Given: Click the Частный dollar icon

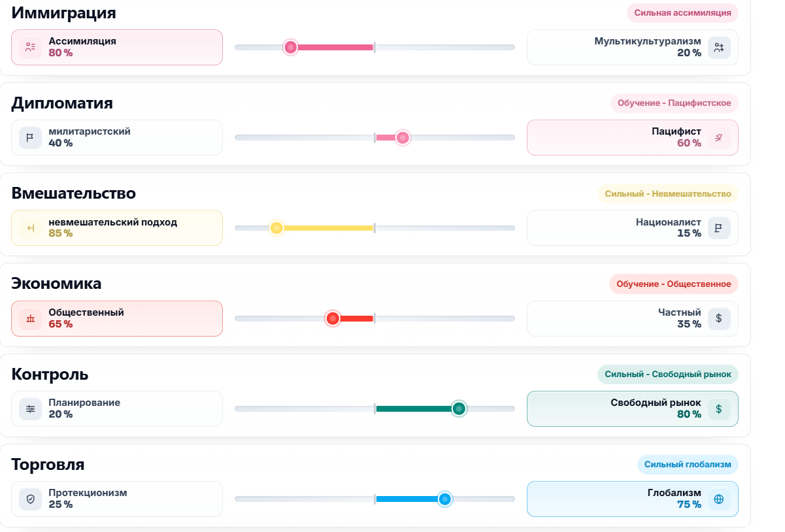Looking at the screenshot, I should (x=719, y=318).
